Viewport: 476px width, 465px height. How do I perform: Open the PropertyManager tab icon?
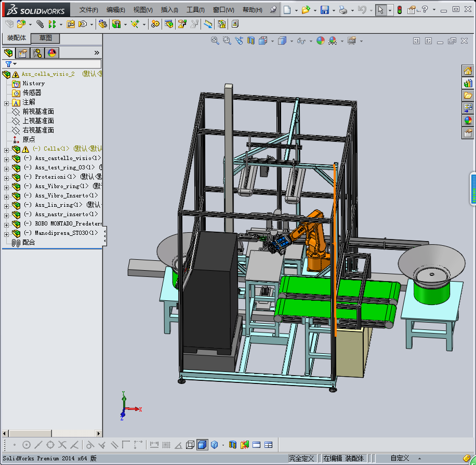click(x=23, y=52)
